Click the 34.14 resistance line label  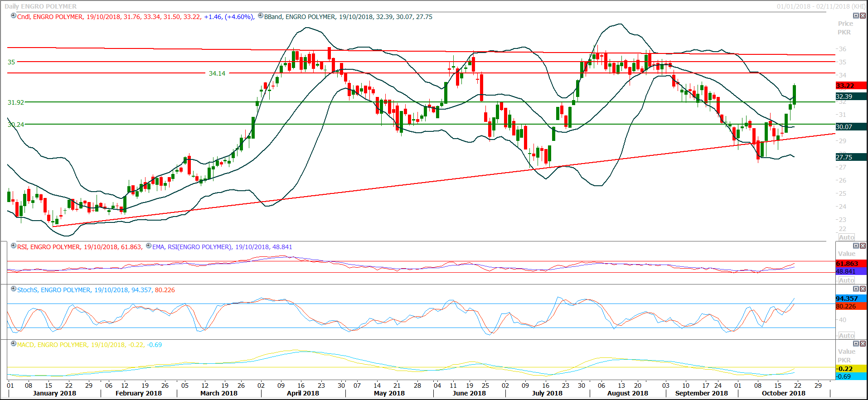pos(217,73)
